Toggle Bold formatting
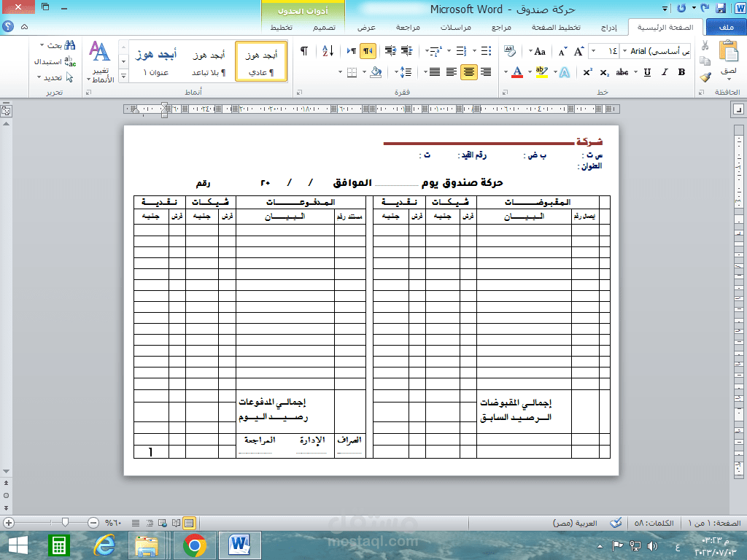 coord(682,72)
